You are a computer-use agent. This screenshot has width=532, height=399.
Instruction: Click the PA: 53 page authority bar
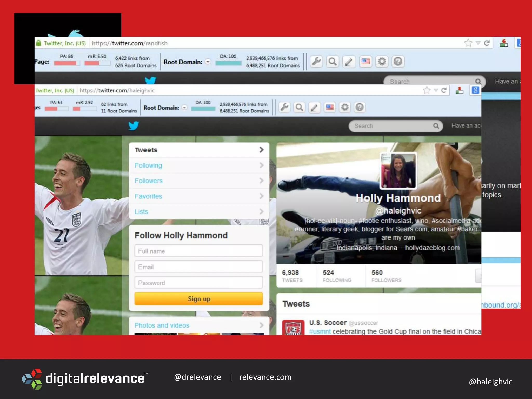[56, 109]
